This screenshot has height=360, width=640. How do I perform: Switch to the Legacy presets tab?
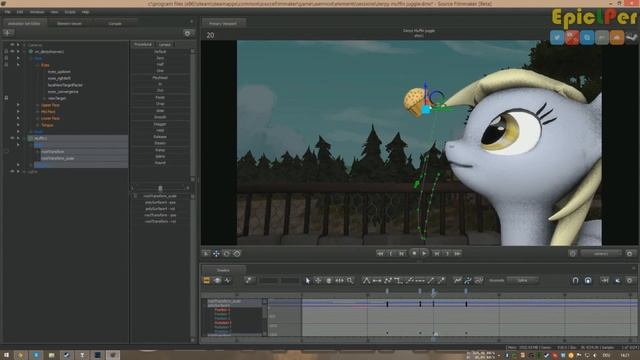pyautogui.click(x=165, y=44)
